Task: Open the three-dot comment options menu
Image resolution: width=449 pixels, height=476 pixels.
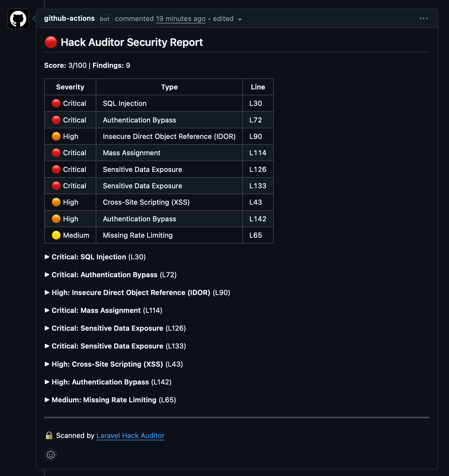Action: pyautogui.click(x=424, y=18)
